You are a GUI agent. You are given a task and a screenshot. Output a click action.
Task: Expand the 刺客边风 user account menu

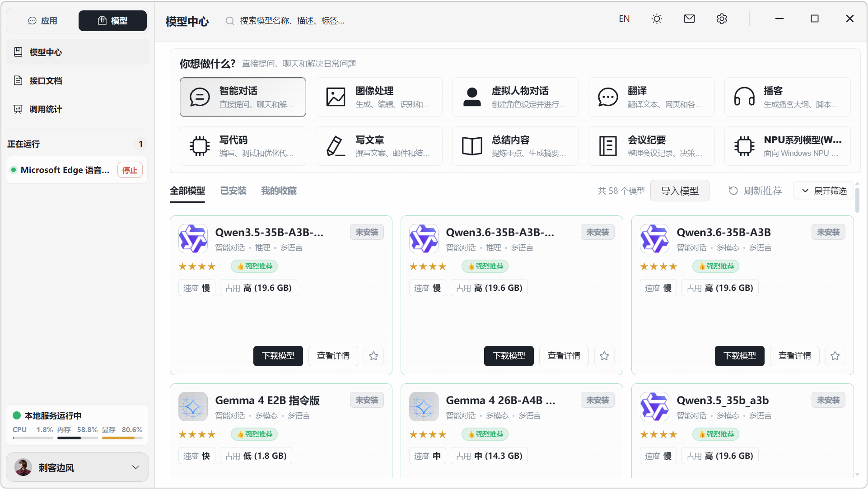click(77, 467)
